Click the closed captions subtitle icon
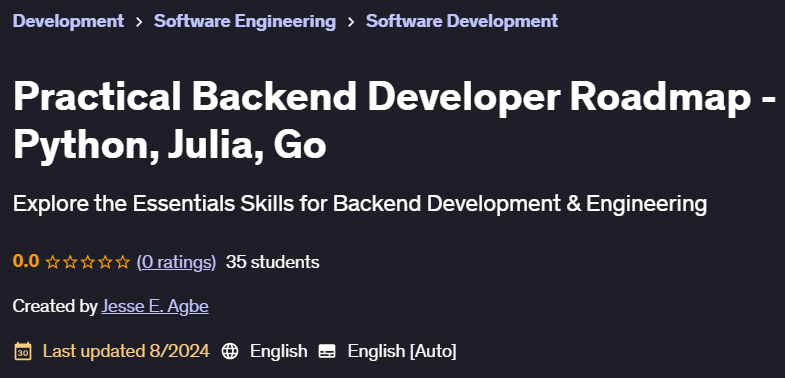 pyautogui.click(x=327, y=351)
